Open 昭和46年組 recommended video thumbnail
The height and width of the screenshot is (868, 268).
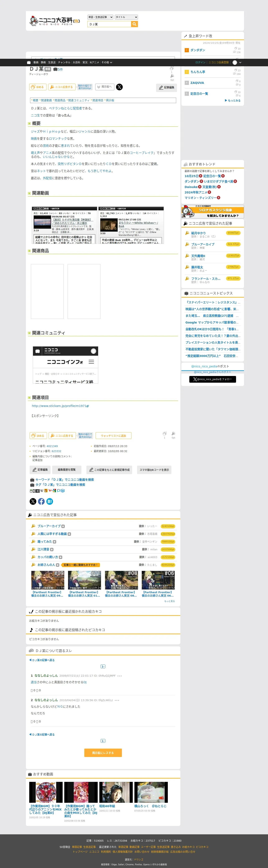[116, 792]
